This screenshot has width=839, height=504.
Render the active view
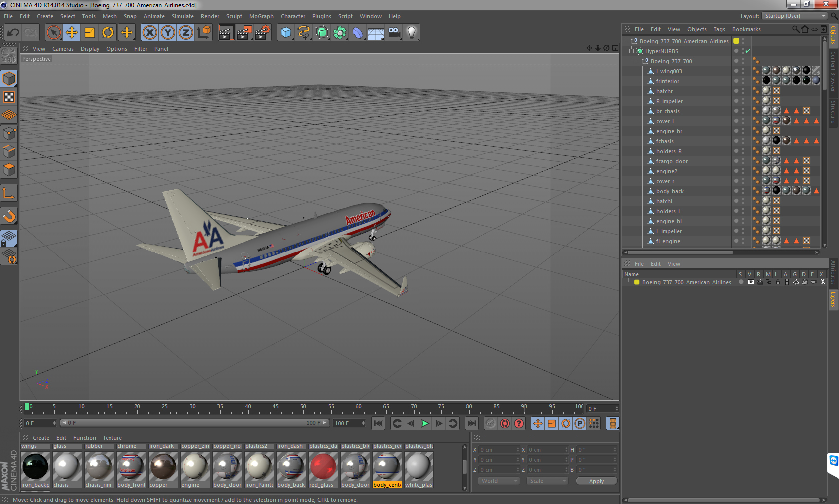[x=226, y=33]
